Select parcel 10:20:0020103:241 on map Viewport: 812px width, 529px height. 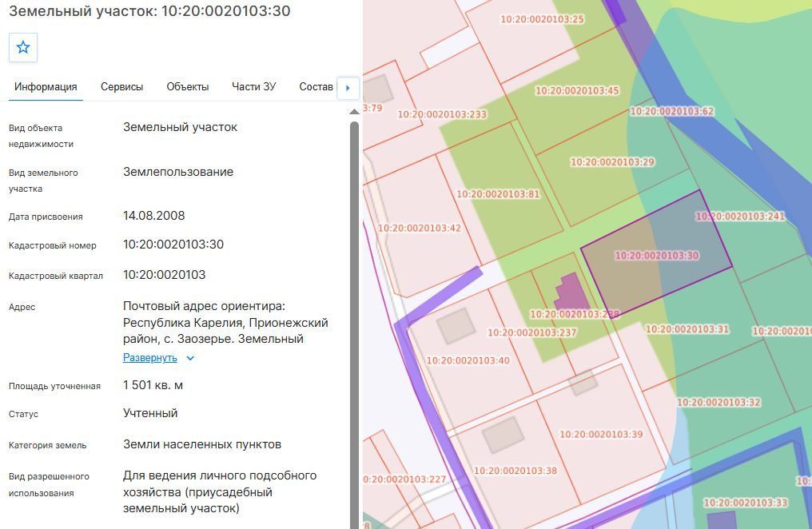tap(740, 217)
